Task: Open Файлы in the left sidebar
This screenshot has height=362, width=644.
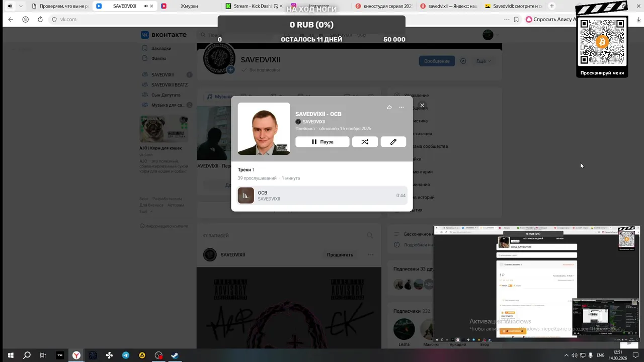Action: pos(158,58)
